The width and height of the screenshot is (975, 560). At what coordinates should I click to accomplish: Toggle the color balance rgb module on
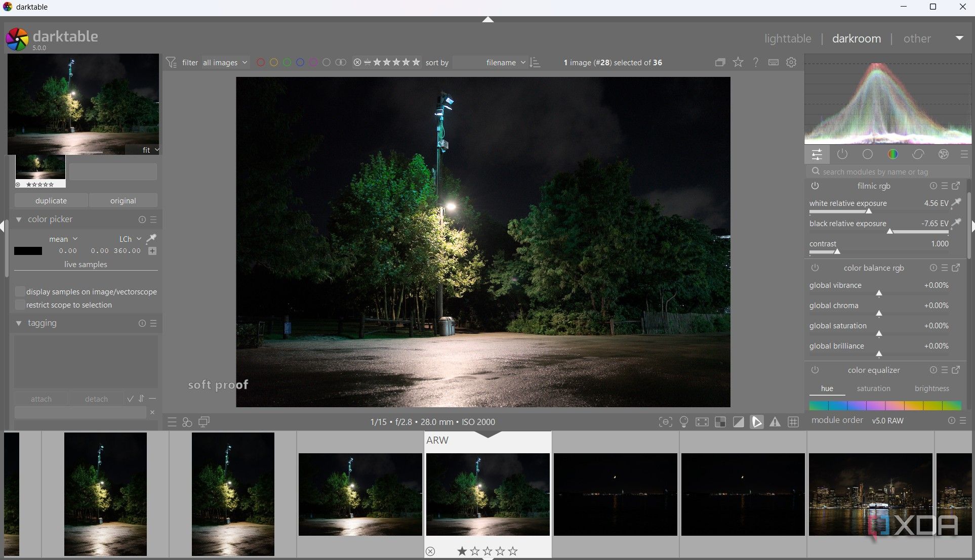815,268
